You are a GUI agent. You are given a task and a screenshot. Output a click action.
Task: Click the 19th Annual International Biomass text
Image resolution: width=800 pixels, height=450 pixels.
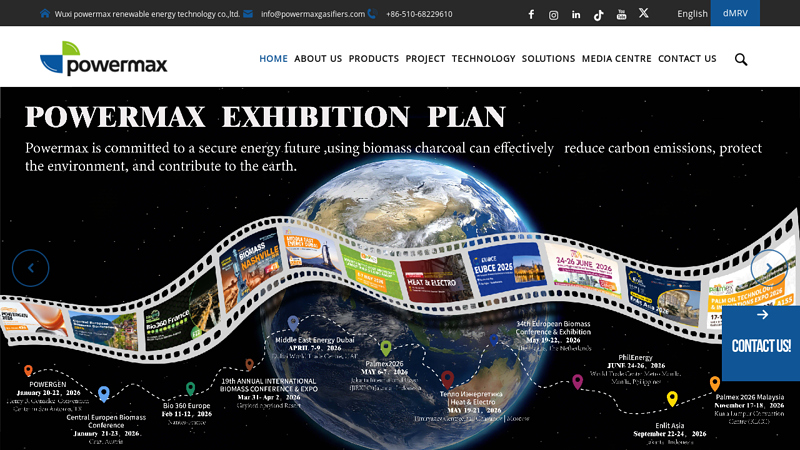tap(269, 385)
